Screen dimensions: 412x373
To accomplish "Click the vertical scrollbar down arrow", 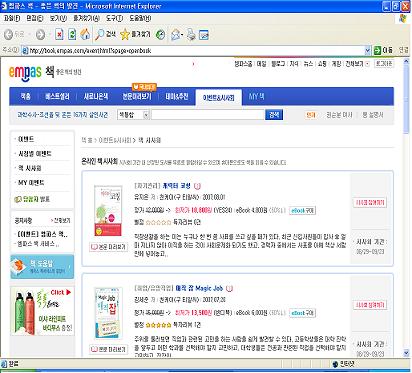I will [406, 353].
